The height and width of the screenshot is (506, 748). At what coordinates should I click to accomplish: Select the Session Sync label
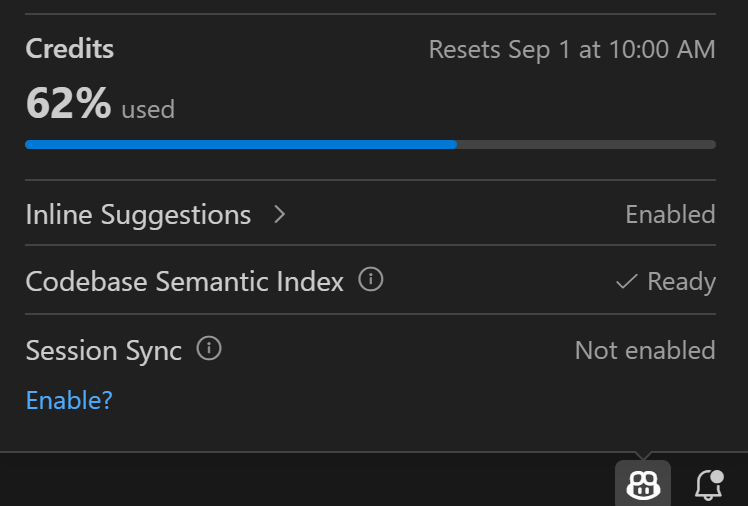(104, 351)
